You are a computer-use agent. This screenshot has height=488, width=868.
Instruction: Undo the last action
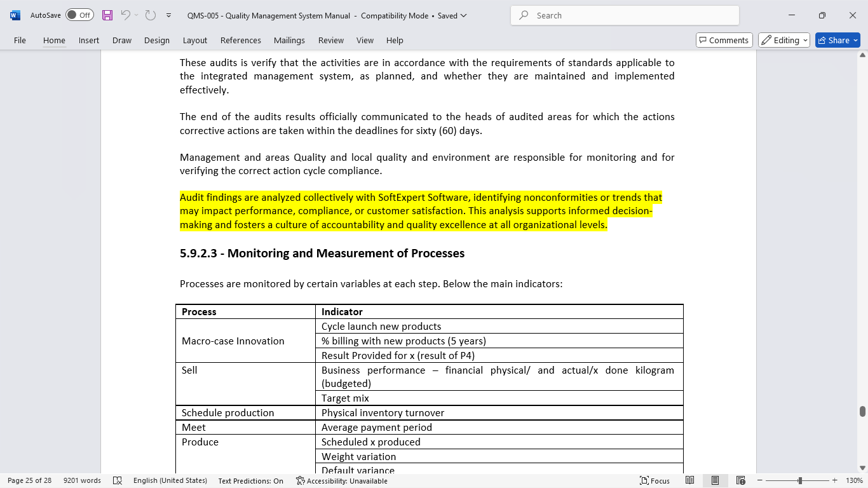pos(125,15)
